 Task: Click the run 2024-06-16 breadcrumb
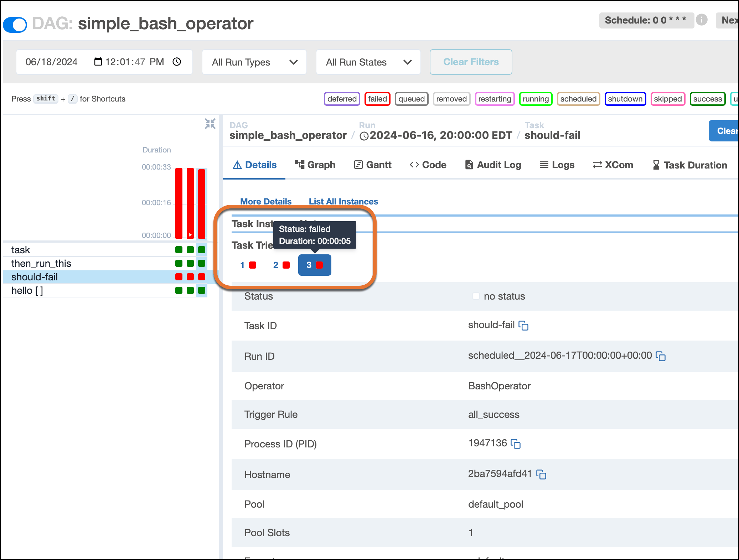tap(436, 135)
